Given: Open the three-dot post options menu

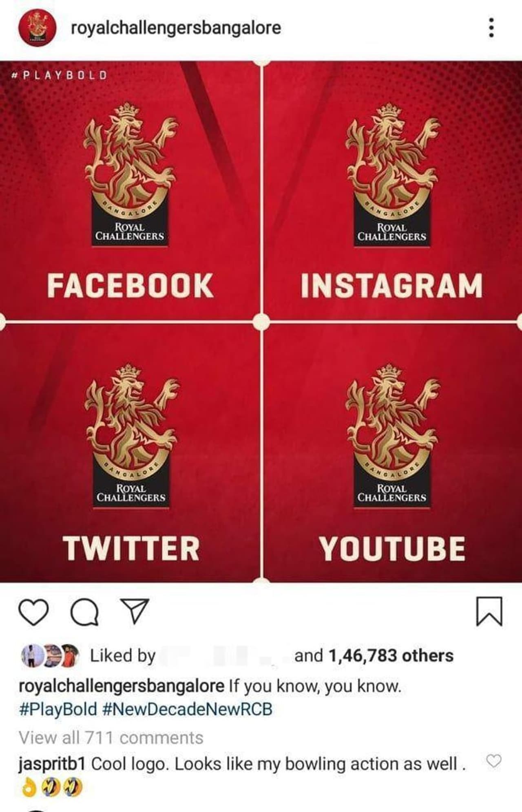Looking at the screenshot, I should pyautogui.click(x=491, y=28).
